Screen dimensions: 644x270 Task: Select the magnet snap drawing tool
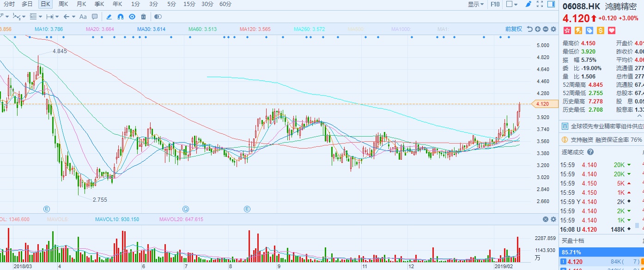click(121, 17)
